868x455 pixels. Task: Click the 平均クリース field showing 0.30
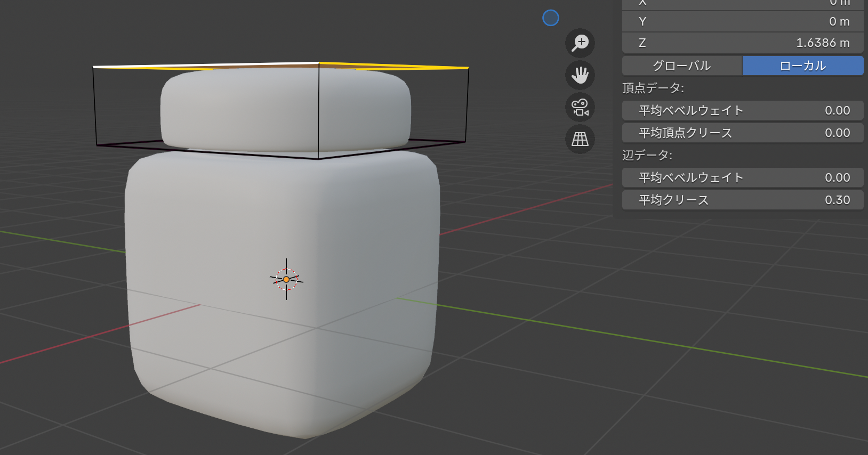[x=742, y=200]
